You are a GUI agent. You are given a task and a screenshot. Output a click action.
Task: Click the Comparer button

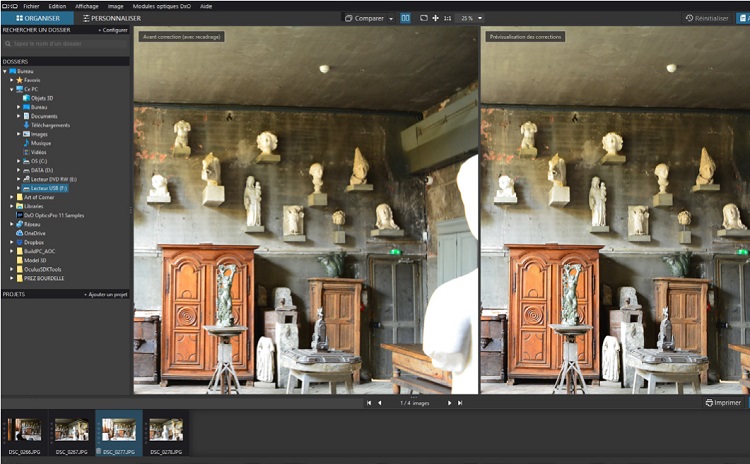click(366, 18)
